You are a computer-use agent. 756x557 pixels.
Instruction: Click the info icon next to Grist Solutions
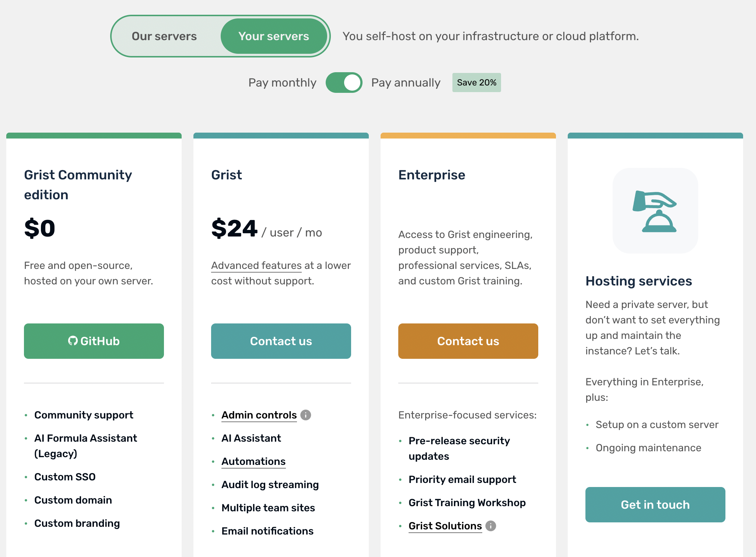pos(490,526)
